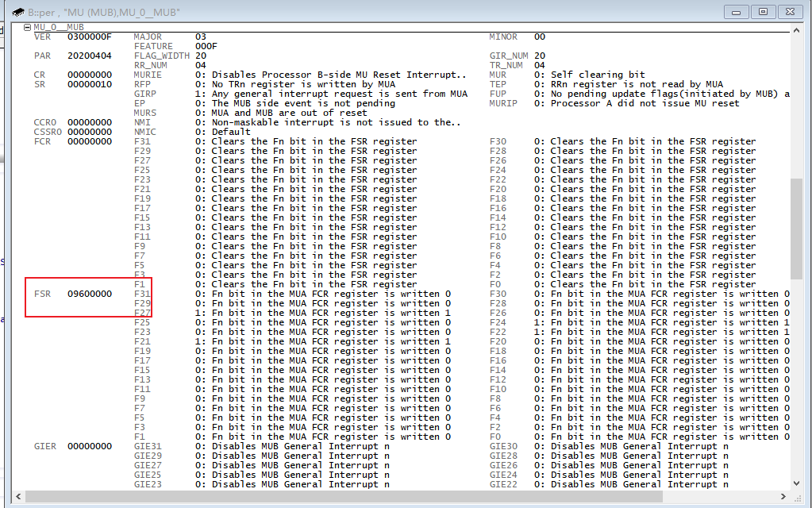This screenshot has width=812, height=508.
Task: Click the GIE28 bit field
Action: click(x=609, y=456)
